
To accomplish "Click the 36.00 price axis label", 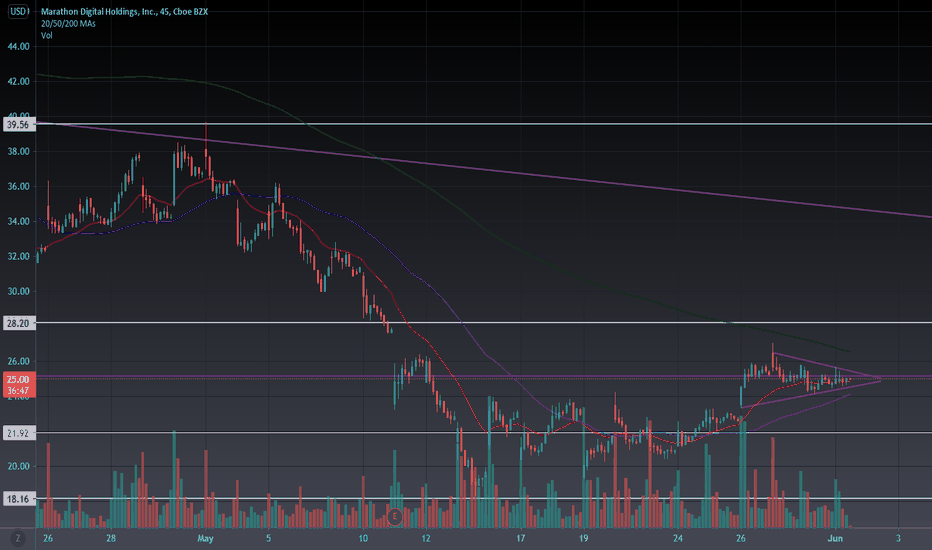I will click(x=18, y=187).
